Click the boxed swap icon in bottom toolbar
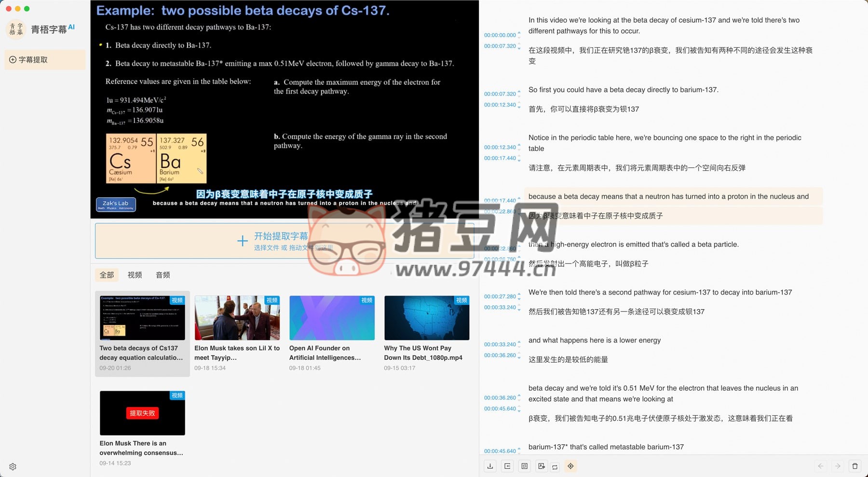 (524, 466)
